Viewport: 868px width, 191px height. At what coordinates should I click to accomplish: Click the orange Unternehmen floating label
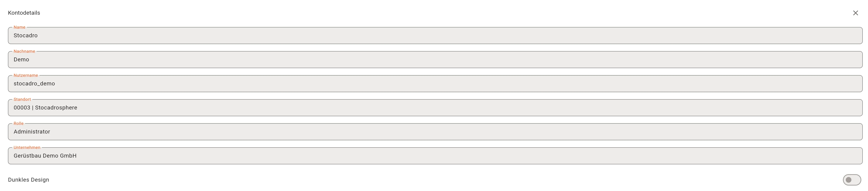pyautogui.click(x=27, y=147)
